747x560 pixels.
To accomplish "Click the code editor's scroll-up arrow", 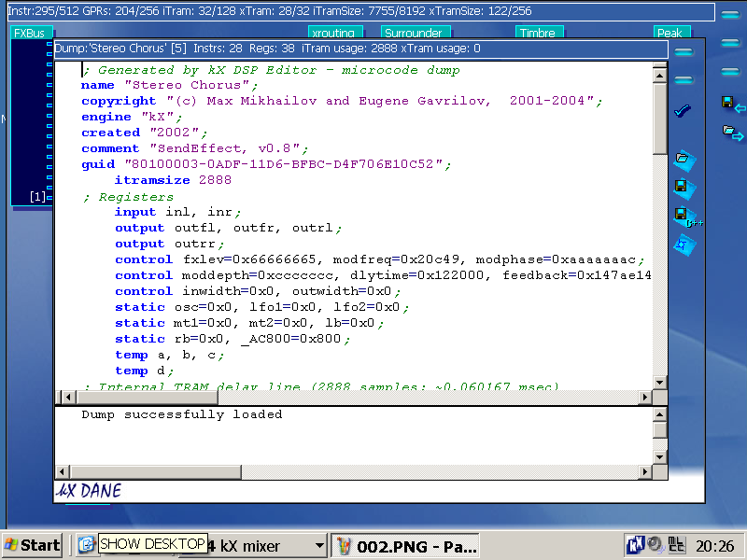I will 660,76.
